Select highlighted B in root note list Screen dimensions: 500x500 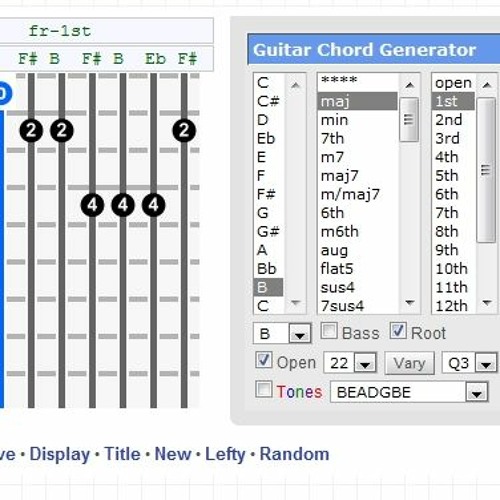click(x=268, y=287)
